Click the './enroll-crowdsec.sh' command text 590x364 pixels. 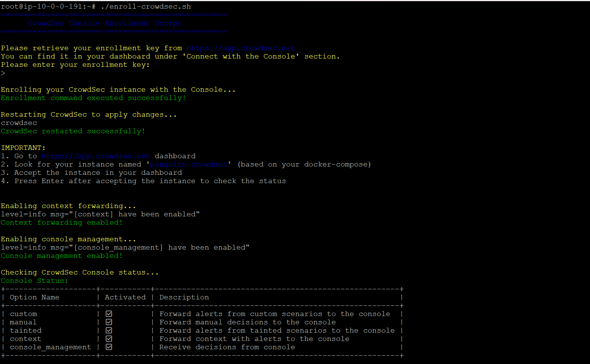[x=146, y=6]
